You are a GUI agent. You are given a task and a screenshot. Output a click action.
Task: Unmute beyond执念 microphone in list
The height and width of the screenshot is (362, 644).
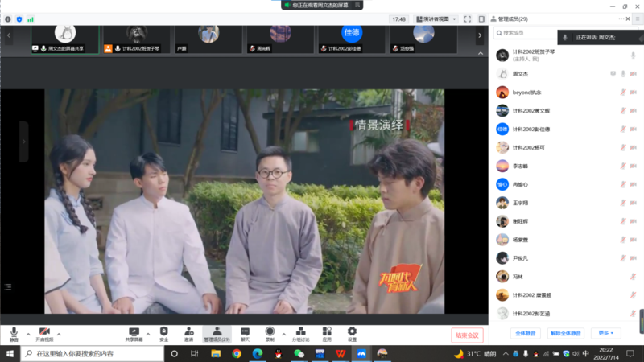[623, 93]
